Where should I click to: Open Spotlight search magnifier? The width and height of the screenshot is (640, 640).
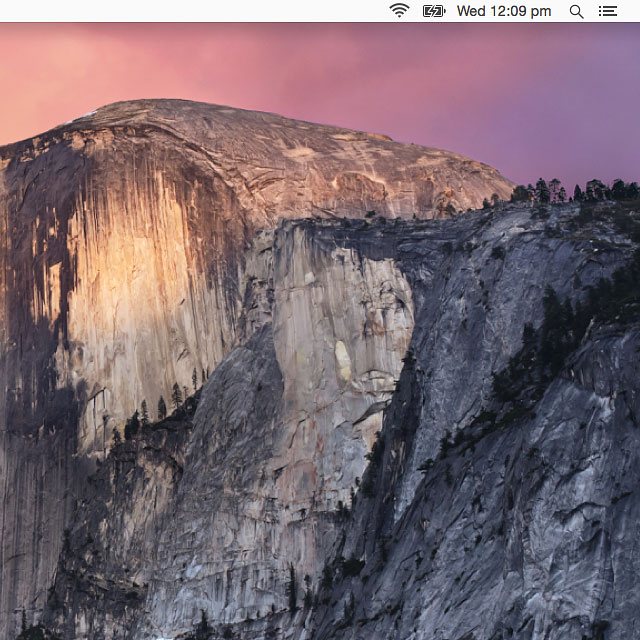(x=576, y=11)
